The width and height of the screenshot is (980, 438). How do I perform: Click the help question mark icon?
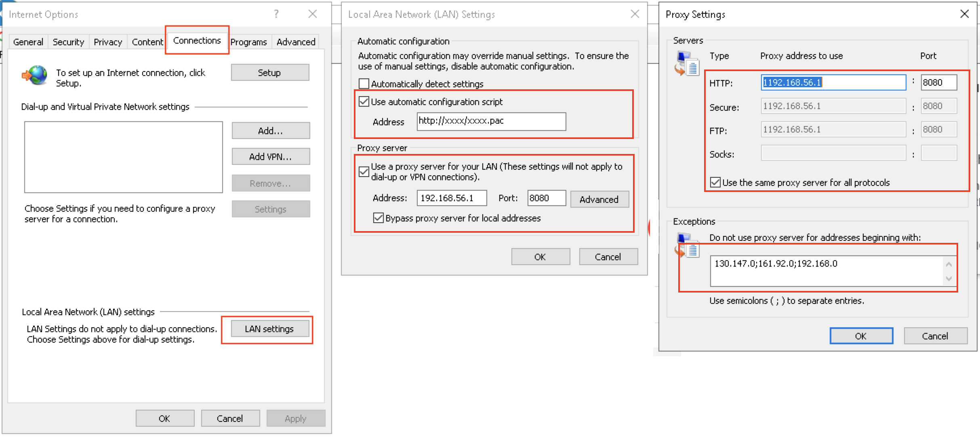pos(276,14)
